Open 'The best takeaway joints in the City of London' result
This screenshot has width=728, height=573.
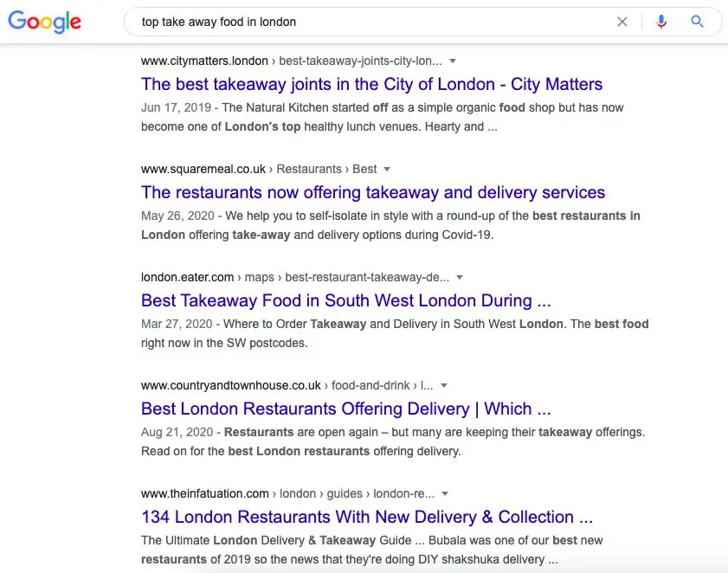click(371, 85)
